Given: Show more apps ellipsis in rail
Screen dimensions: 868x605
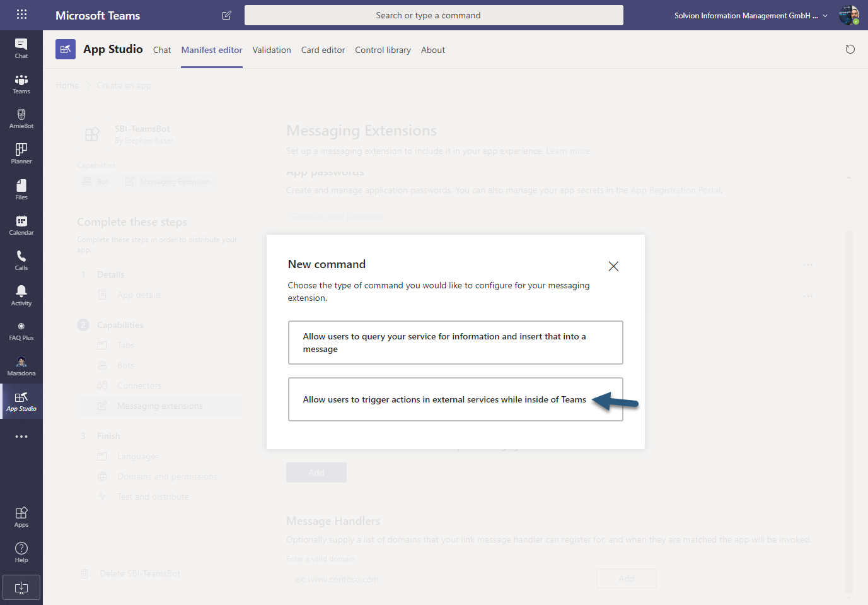Looking at the screenshot, I should [x=21, y=437].
